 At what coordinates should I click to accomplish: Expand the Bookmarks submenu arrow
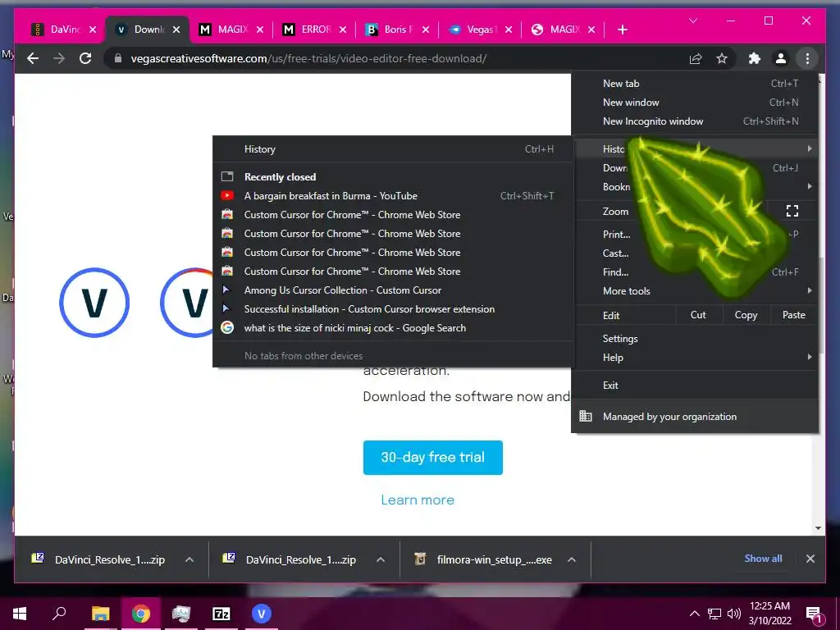point(809,186)
